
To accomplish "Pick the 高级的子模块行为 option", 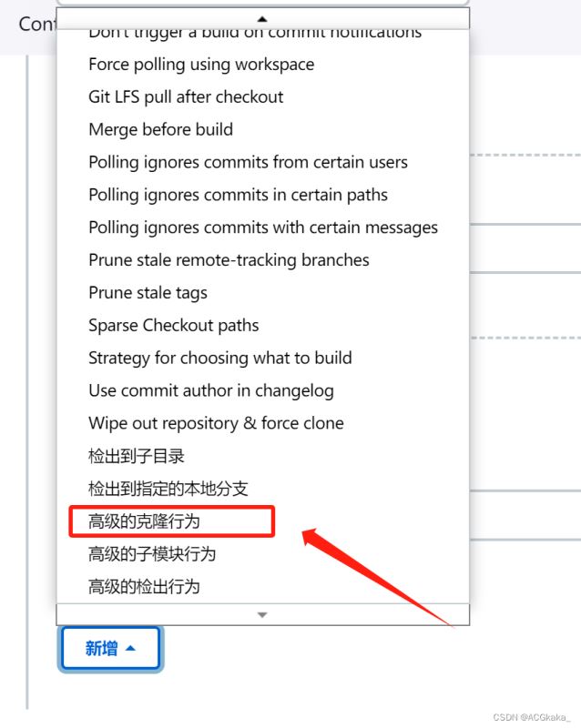I will coord(262,554).
